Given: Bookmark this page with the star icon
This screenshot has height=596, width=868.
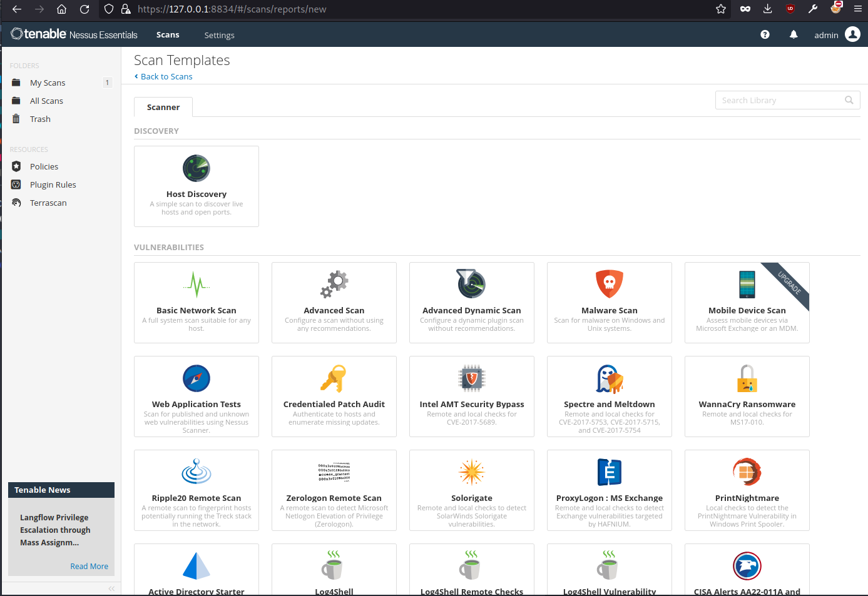Looking at the screenshot, I should click(x=721, y=9).
